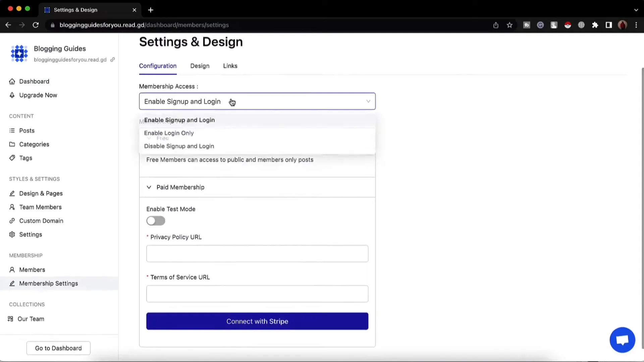Open the Team Members sidebar link

[x=40, y=207]
